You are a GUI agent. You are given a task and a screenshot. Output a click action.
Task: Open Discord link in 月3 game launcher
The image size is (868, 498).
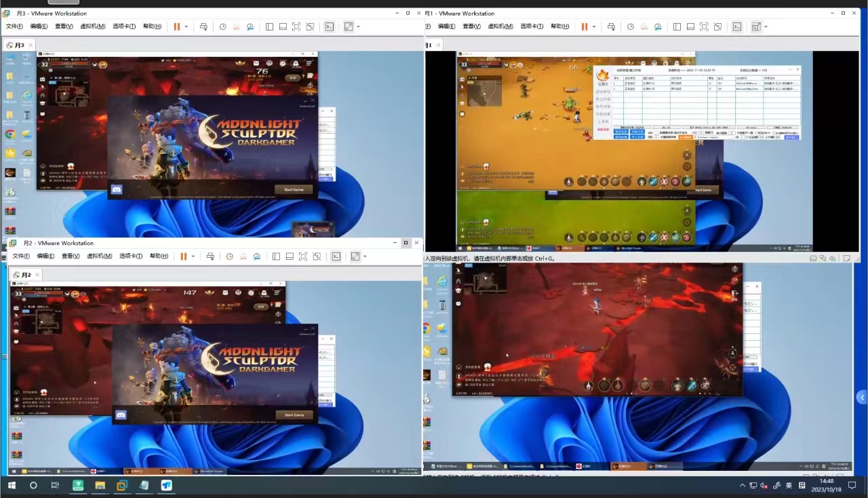tap(117, 190)
